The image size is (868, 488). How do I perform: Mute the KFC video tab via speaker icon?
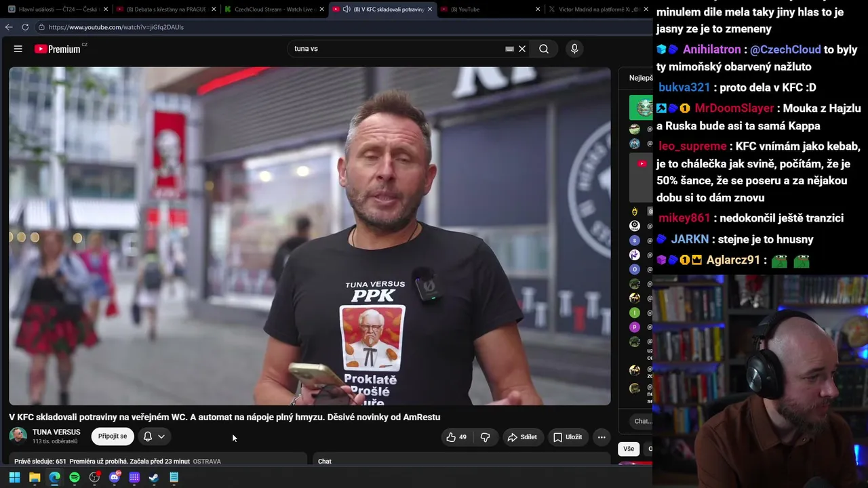point(347,9)
